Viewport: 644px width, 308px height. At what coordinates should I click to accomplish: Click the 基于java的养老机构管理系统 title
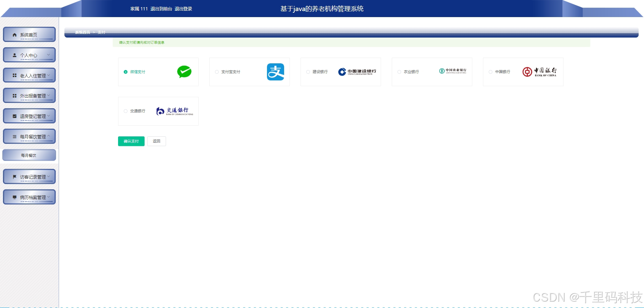tap(322, 9)
